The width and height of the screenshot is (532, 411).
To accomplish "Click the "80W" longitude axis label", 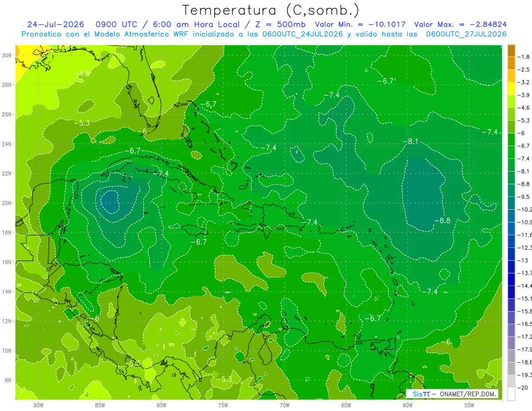I will coord(161,406).
